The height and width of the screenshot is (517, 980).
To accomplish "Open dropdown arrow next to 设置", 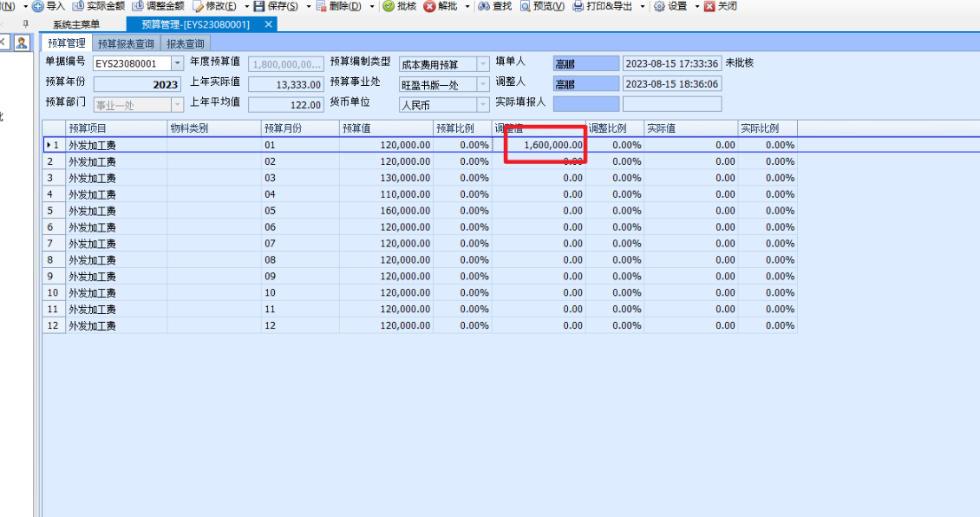I will 697,6.
